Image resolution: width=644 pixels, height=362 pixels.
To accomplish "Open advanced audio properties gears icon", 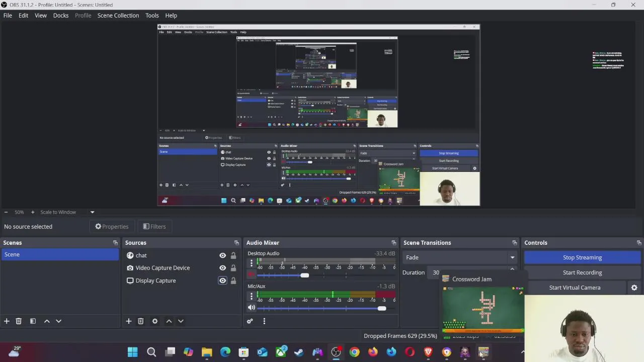I will point(250,321).
